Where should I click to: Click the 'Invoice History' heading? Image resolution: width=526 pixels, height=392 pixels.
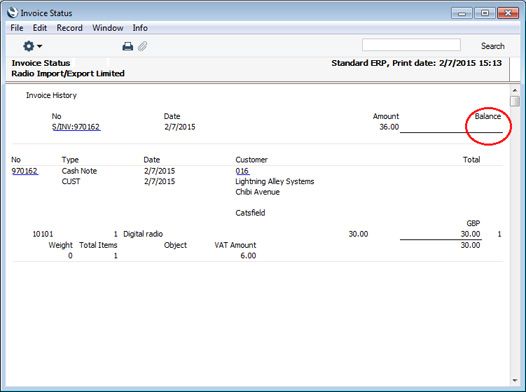click(51, 95)
